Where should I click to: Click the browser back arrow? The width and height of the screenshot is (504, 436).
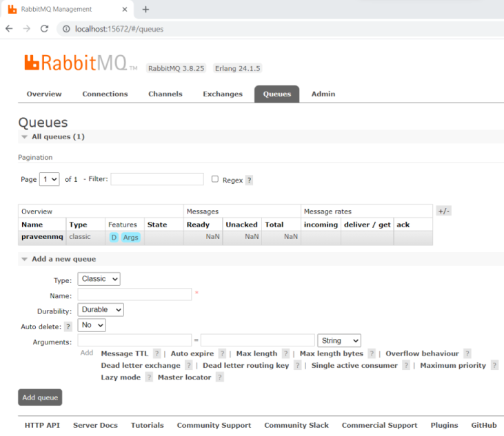coord(9,29)
